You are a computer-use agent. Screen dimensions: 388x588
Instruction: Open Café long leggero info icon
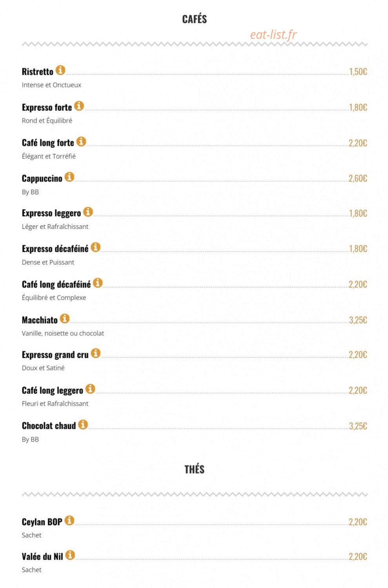[x=91, y=389]
